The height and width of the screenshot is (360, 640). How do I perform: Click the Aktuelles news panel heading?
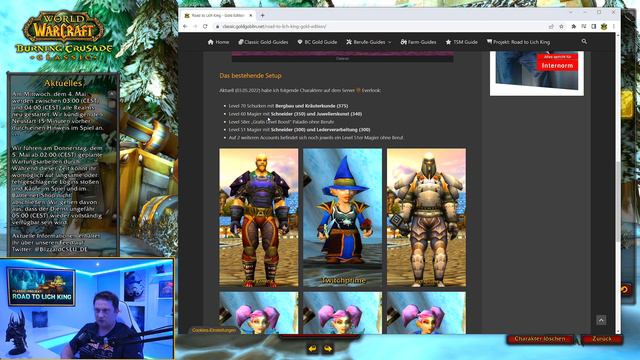click(63, 83)
